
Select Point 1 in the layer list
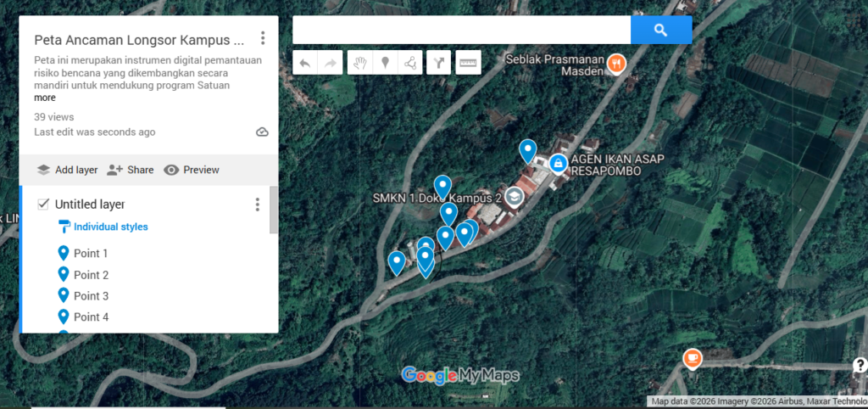91,253
